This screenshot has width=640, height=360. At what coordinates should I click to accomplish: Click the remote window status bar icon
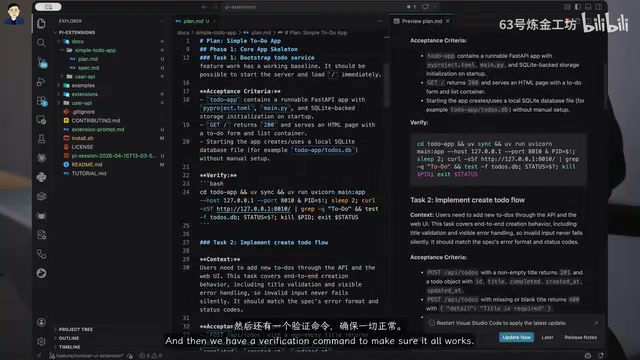[x=39, y=356]
